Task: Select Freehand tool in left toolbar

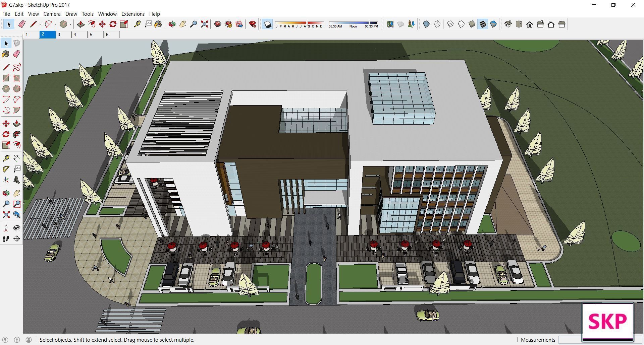Action: (x=17, y=67)
